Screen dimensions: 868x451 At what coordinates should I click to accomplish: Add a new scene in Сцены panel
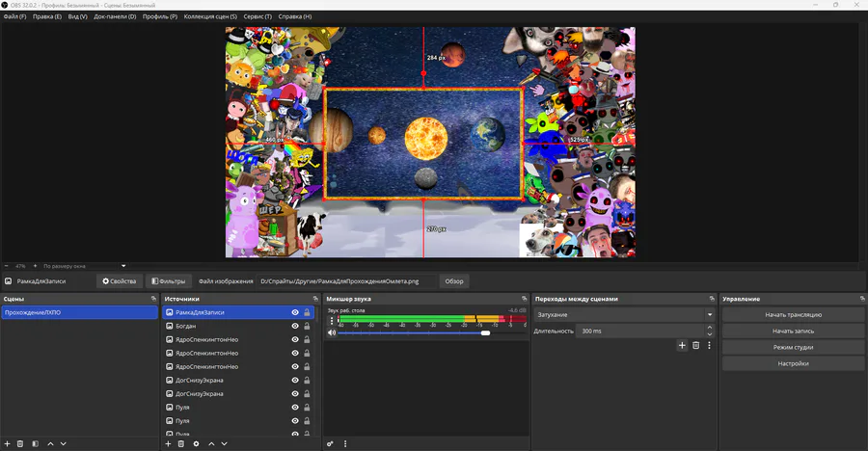pyautogui.click(x=7, y=444)
